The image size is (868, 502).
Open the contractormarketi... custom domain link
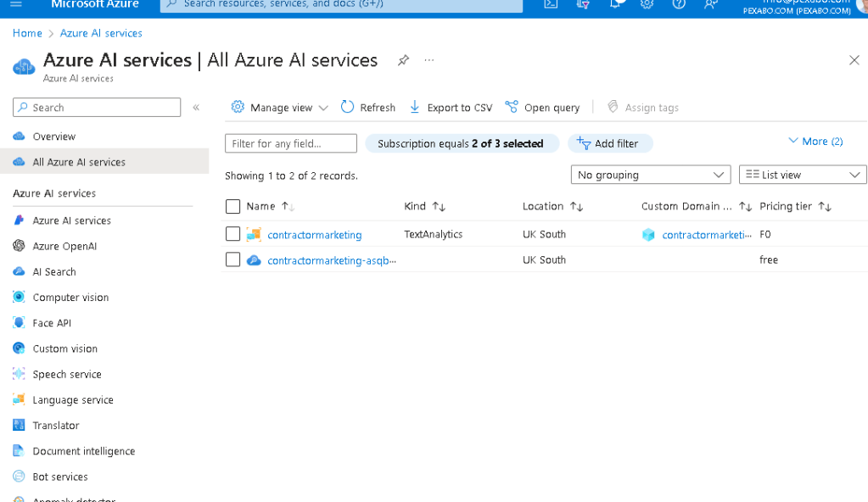[707, 235]
